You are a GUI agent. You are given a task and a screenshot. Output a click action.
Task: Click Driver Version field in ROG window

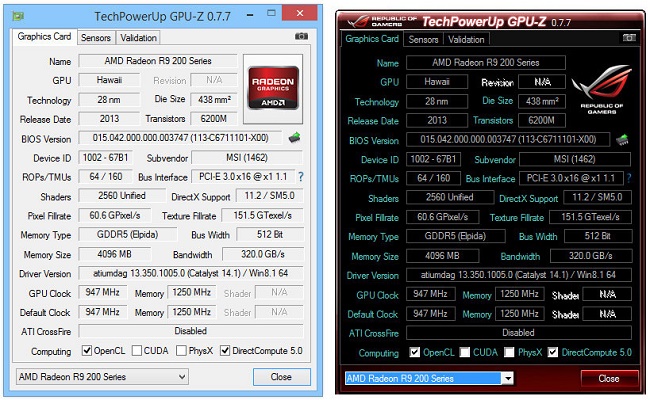click(519, 275)
